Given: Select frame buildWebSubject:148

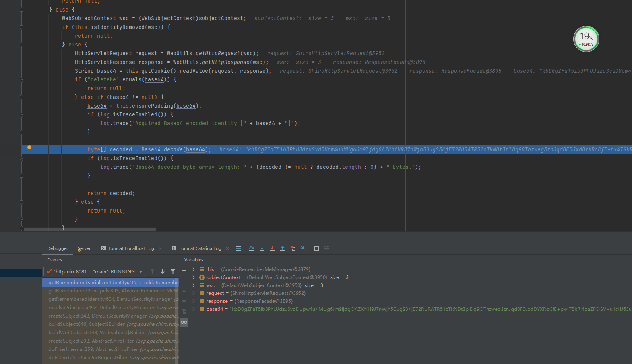Looking at the screenshot, I should tap(111, 333).
